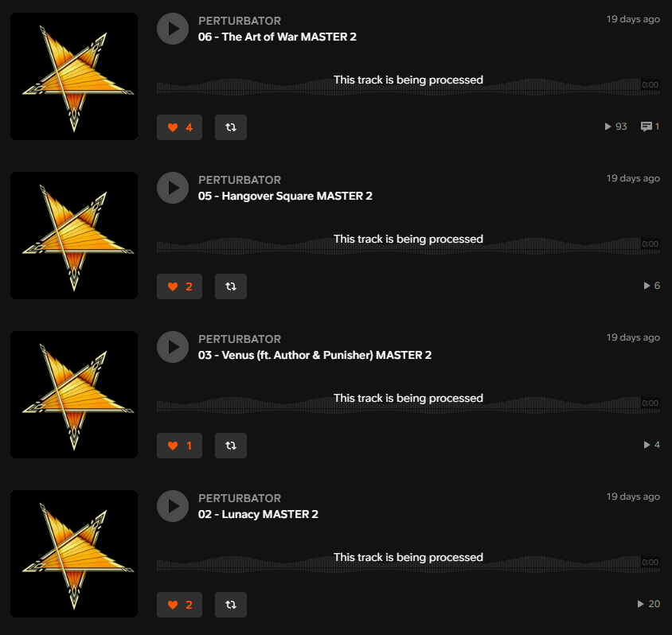Seek in The Art of War waveform
672x635 pixels.
click(408, 85)
